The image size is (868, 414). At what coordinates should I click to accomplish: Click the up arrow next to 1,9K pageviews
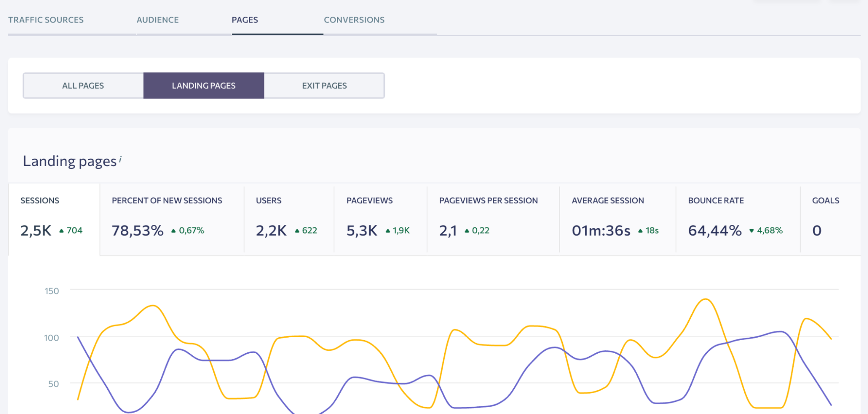coord(388,231)
